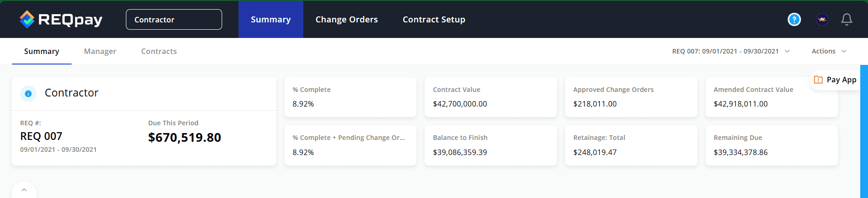Click the Contractor info icon

coord(28,93)
